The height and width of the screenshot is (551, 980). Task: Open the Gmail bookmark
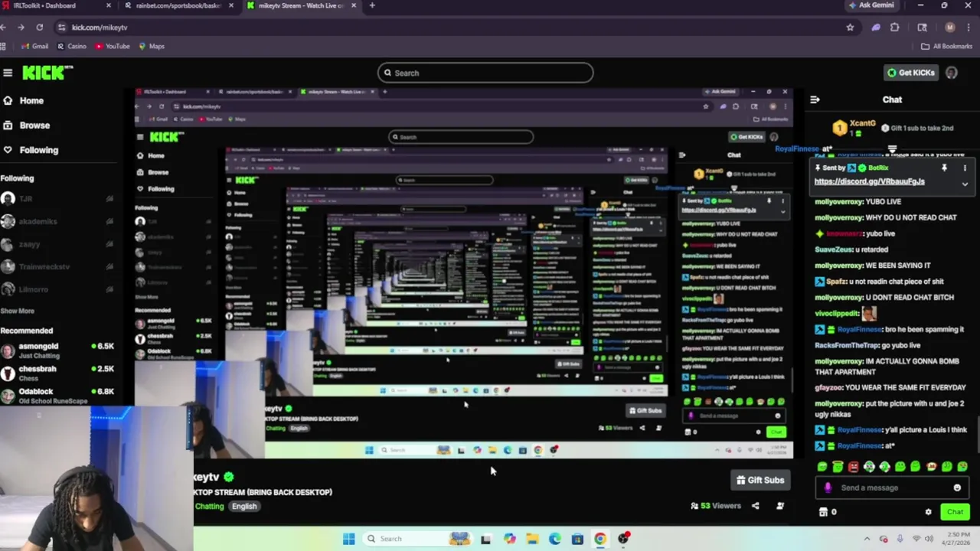tap(34, 47)
